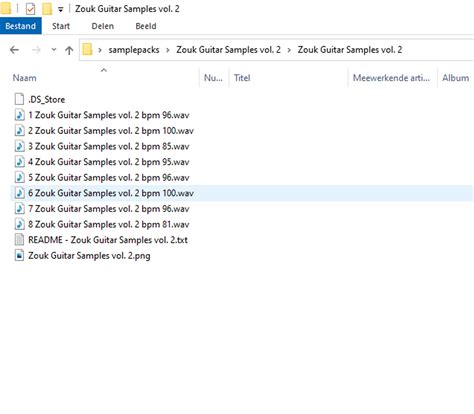Image resolution: width=474 pixels, height=414 pixels.
Task: Click audio icon of file 4 bpm 95
Action: pyautogui.click(x=19, y=162)
